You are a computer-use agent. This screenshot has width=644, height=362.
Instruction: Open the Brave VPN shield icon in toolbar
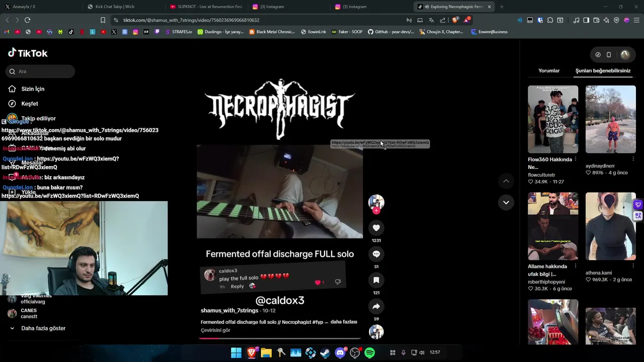(x=616, y=20)
